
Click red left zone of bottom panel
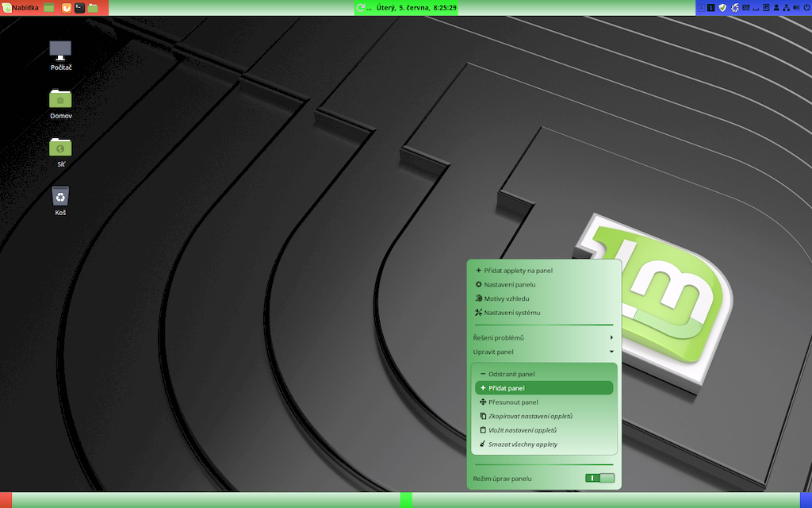tap(6, 500)
